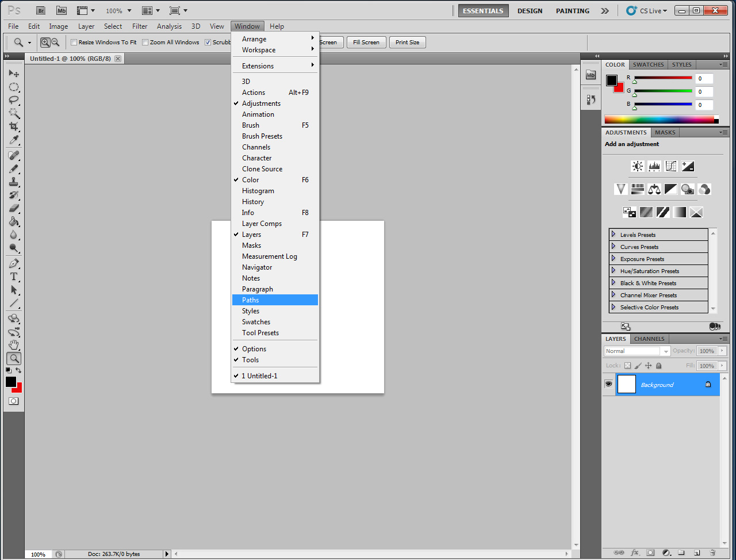The width and height of the screenshot is (736, 560).
Task: Enable Zoom All Windows checkbox
Action: click(x=145, y=43)
